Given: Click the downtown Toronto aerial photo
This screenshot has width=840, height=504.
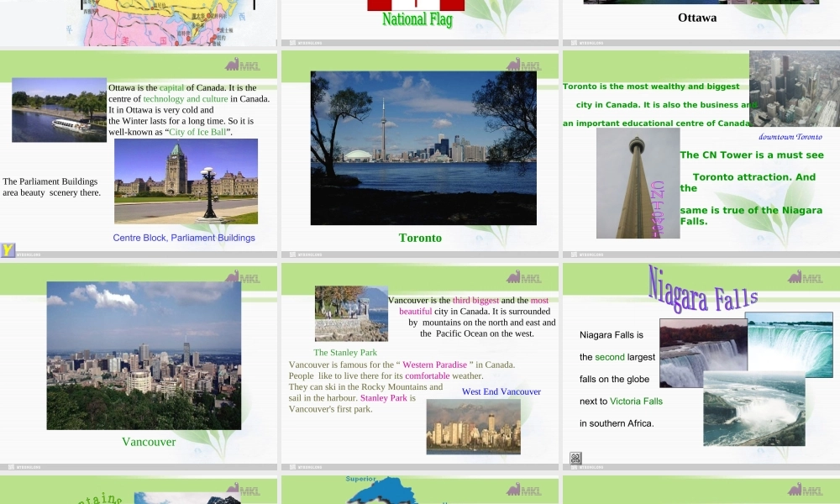Looking at the screenshot, I should (794, 88).
